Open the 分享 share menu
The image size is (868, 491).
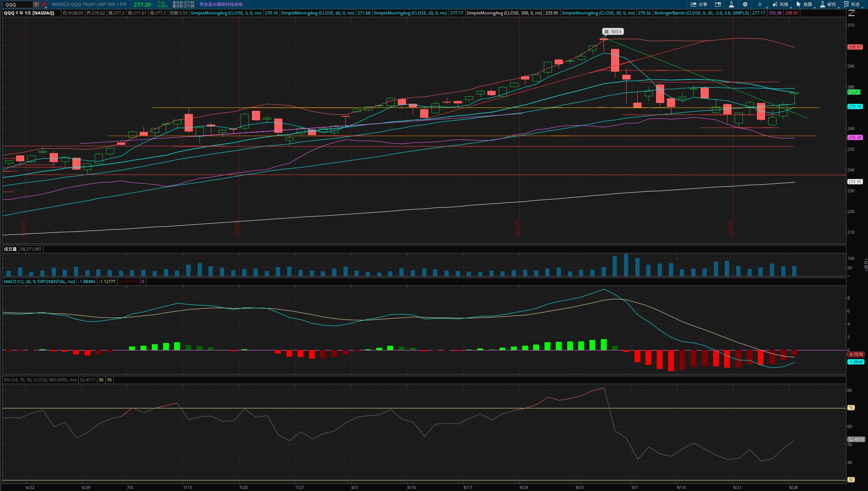click(699, 4)
